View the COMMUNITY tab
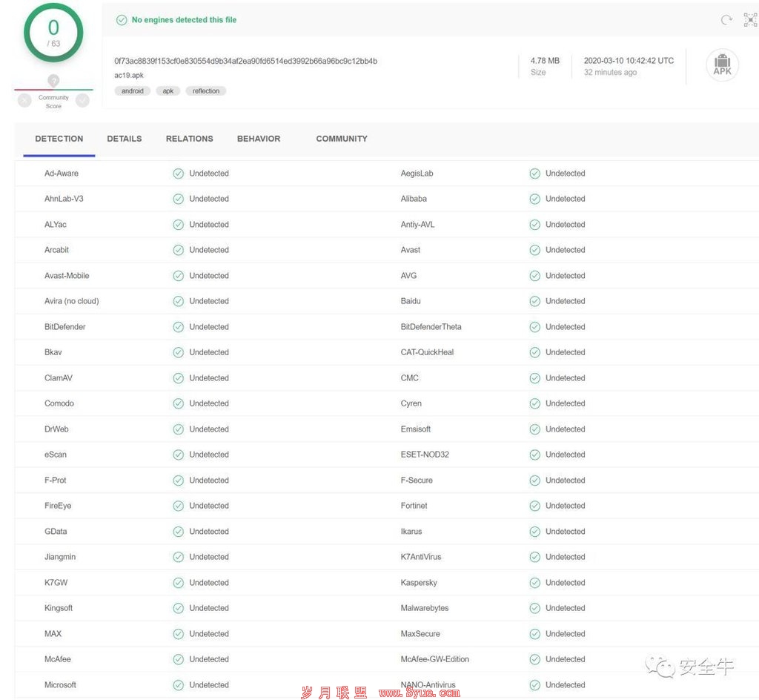This screenshot has width=759, height=700. [342, 139]
